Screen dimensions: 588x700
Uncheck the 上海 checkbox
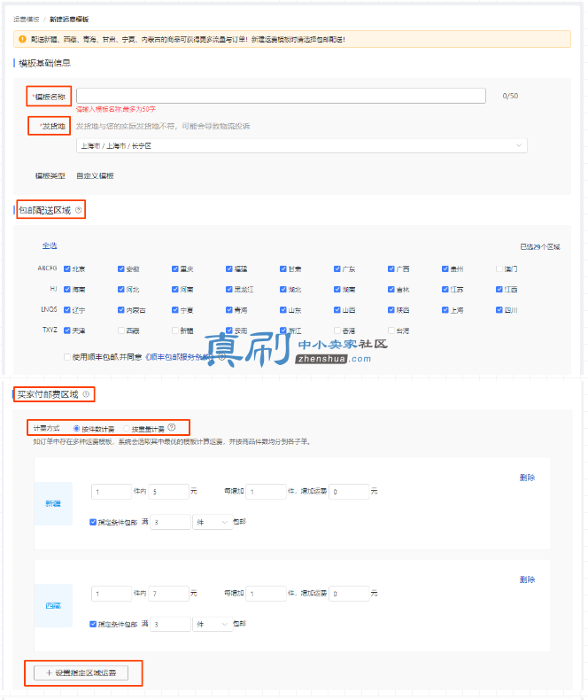pyautogui.click(x=445, y=310)
